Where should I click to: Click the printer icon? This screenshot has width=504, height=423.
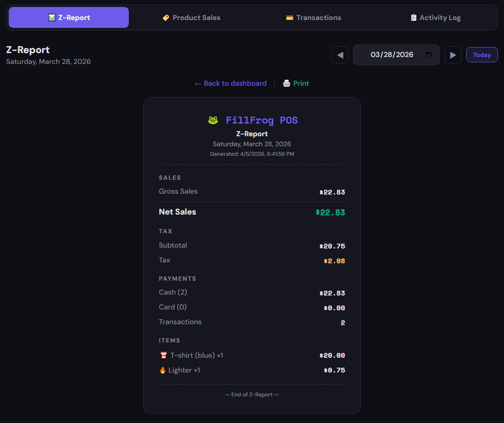286,83
